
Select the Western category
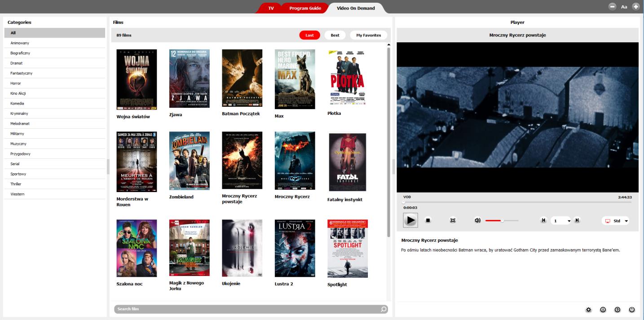coord(55,194)
